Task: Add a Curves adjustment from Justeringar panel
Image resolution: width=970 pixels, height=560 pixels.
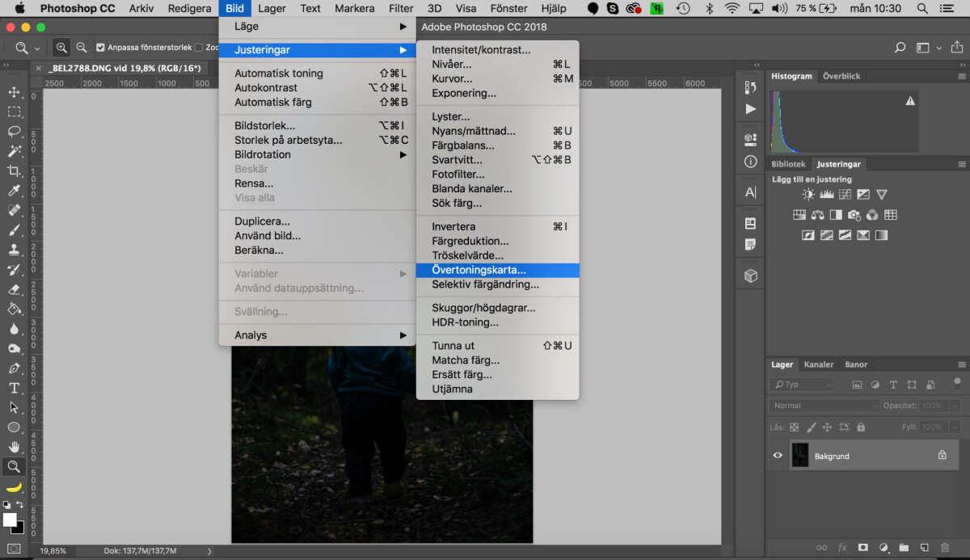Action: [846, 195]
